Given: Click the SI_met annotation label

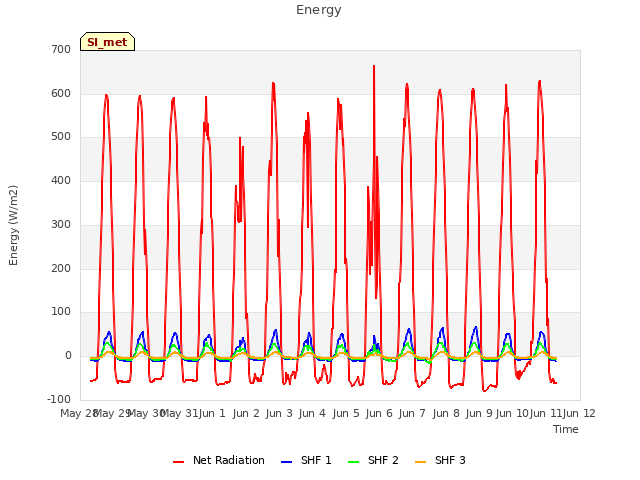Looking at the screenshot, I should pos(107,42).
